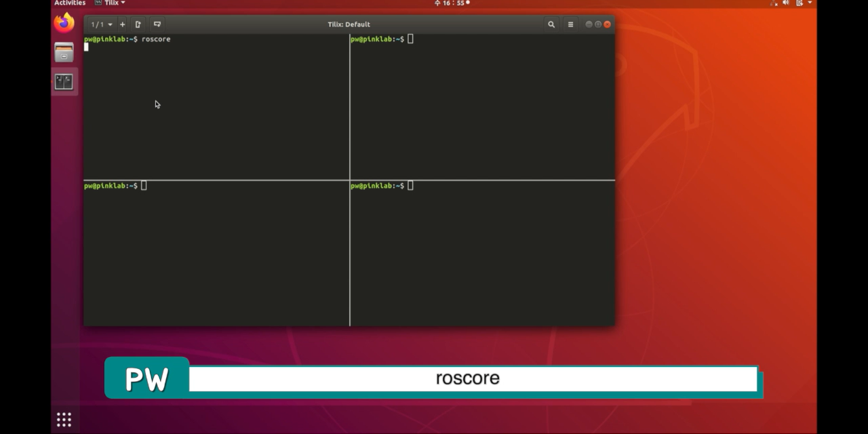The height and width of the screenshot is (434, 868).
Task: Open the system menu arrow in top bar
Action: click(x=810, y=3)
